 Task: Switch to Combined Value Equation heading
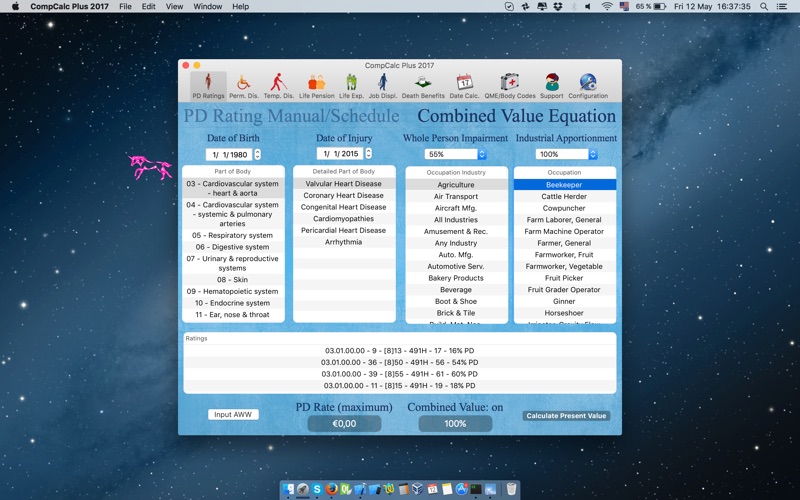point(516,116)
